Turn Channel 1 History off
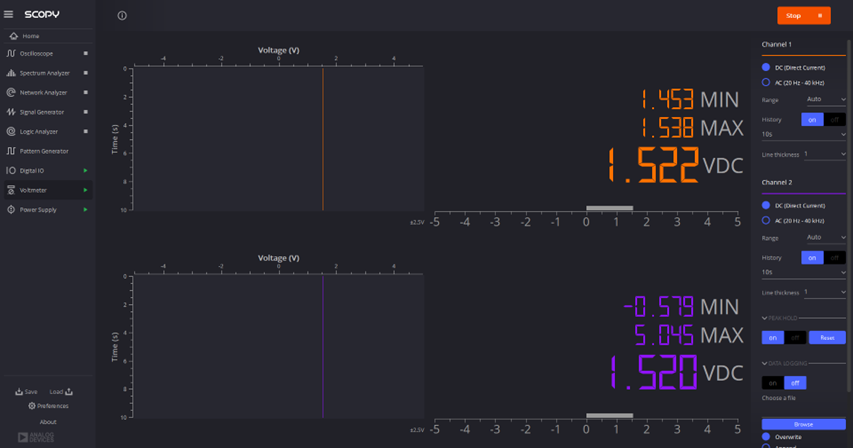Image resolution: width=853 pixels, height=448 pixels. 835,120
